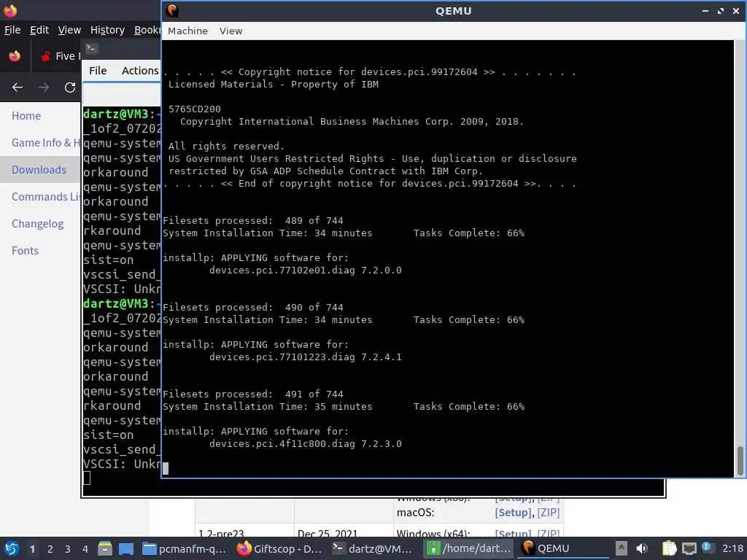The width and height of the screenshot is (747, 560).
Task: Click 'Licensed Materials - Property of IBM' line
Action: [x=274, y=85]
